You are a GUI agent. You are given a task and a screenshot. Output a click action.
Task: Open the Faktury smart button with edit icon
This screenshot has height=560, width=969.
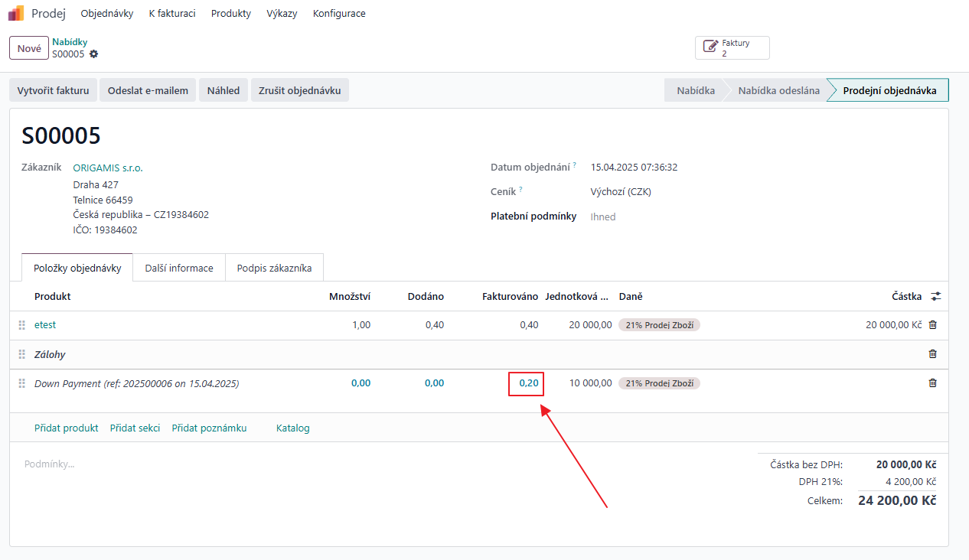(x=732, y=48)
